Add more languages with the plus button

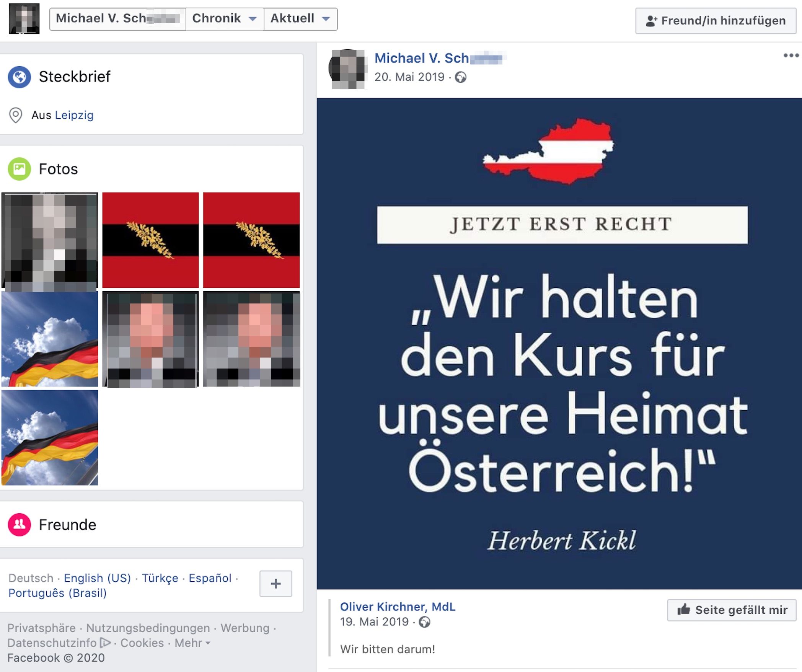click(x=275, y=584)
